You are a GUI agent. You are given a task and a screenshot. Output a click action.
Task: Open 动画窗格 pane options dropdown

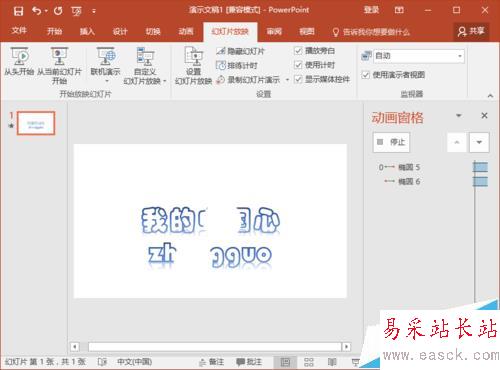tap(459, 116)
